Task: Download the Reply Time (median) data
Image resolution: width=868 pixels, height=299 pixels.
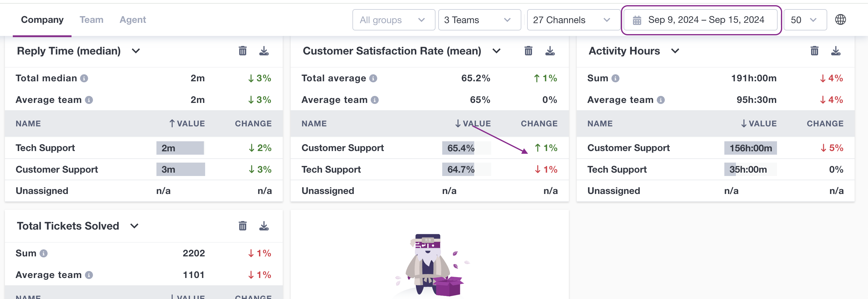Action: (x=264, y=51)
